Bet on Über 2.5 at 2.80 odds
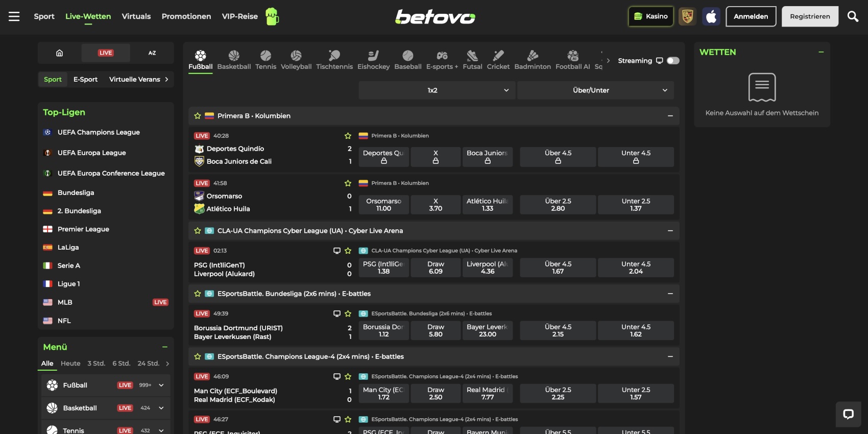 pos(558,205)
